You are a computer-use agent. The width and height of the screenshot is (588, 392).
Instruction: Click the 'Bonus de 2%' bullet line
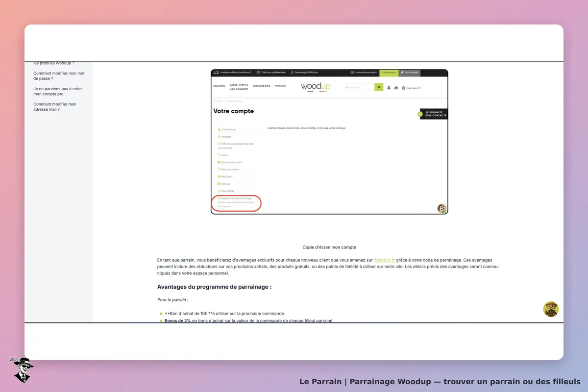[x=249, y=321]
